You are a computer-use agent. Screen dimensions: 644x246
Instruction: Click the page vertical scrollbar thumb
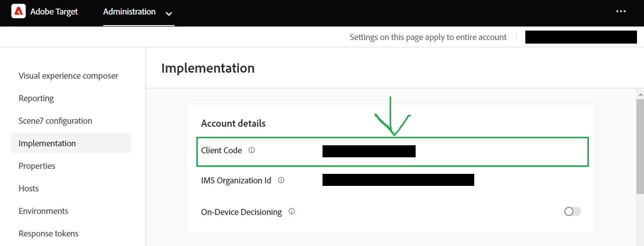(640, 146)
